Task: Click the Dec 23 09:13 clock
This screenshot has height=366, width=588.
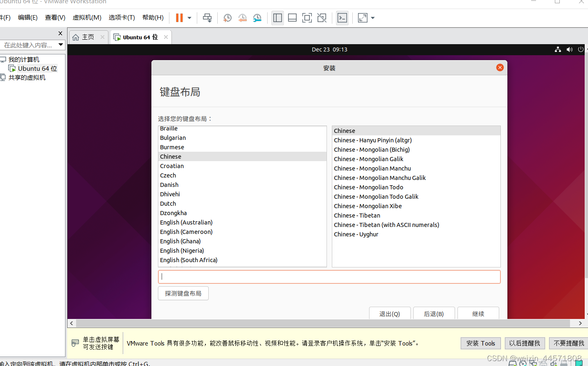Action: (329, 49)
